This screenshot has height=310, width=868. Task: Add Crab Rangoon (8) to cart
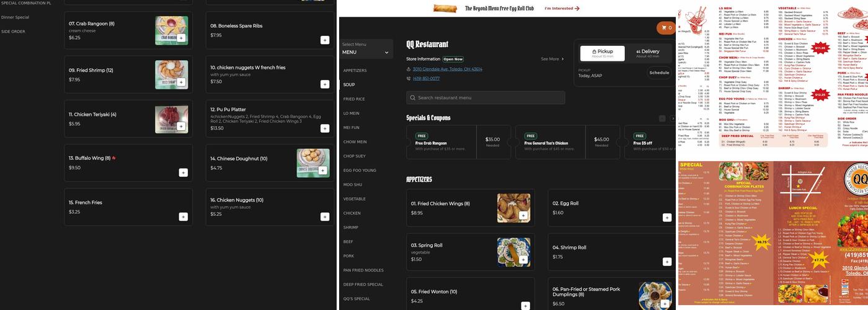[181, 38]
